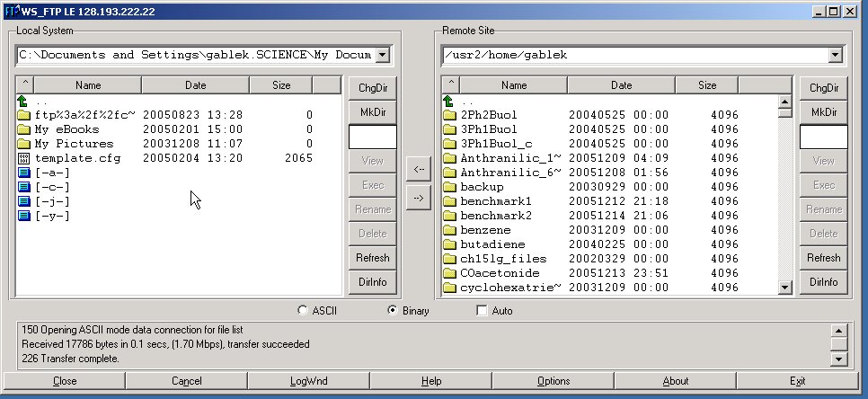Select the butadiene folder icon
The width and height of the screenshot is (868, 399).
(x=449, y=244)
